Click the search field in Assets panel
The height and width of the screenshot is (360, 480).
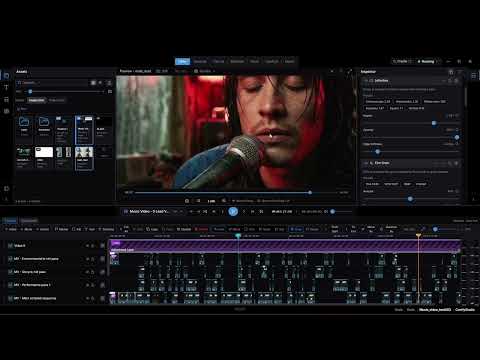coord(53,82)
